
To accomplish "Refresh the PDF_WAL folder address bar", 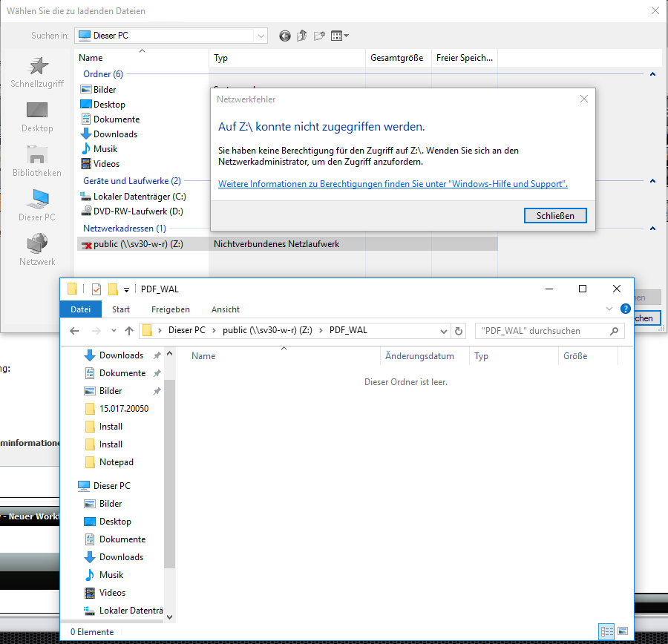I will click(x=459, y=331).
